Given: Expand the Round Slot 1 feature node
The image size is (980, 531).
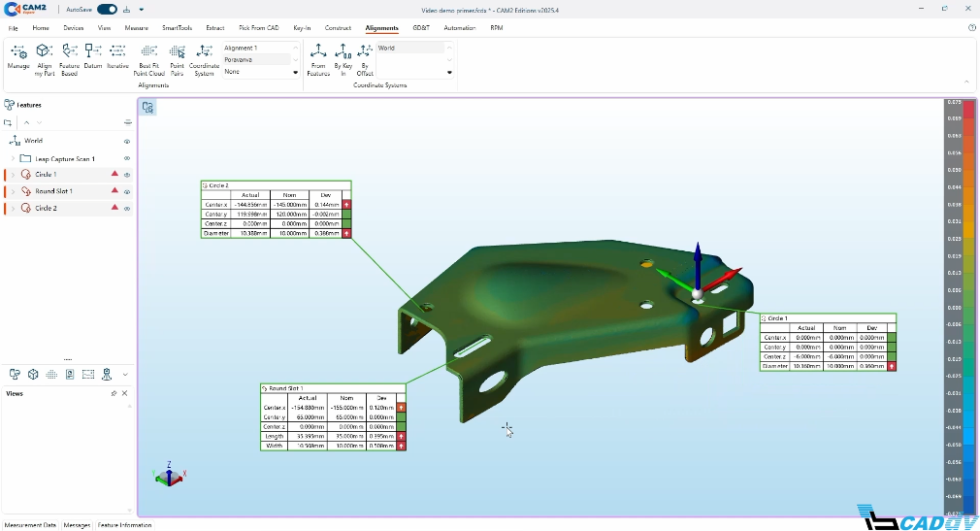Looking at the screenshot, I should [x=14, y=191].
